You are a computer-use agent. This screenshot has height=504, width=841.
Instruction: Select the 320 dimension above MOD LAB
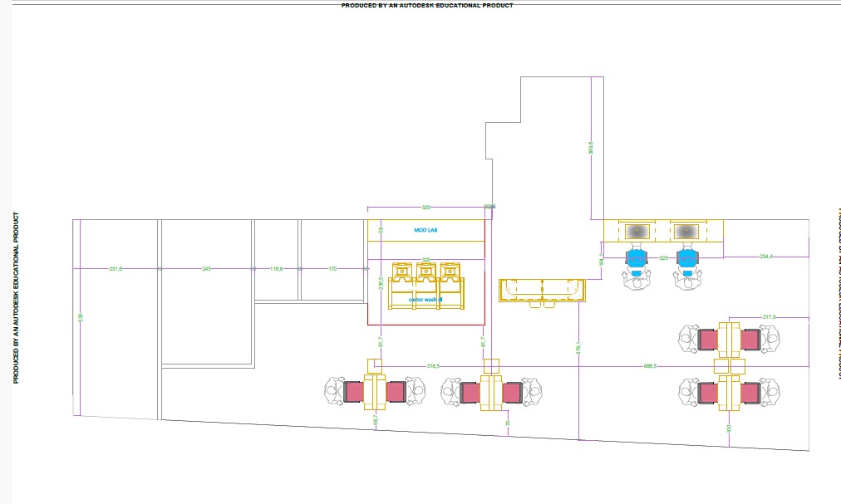point(425,208)
